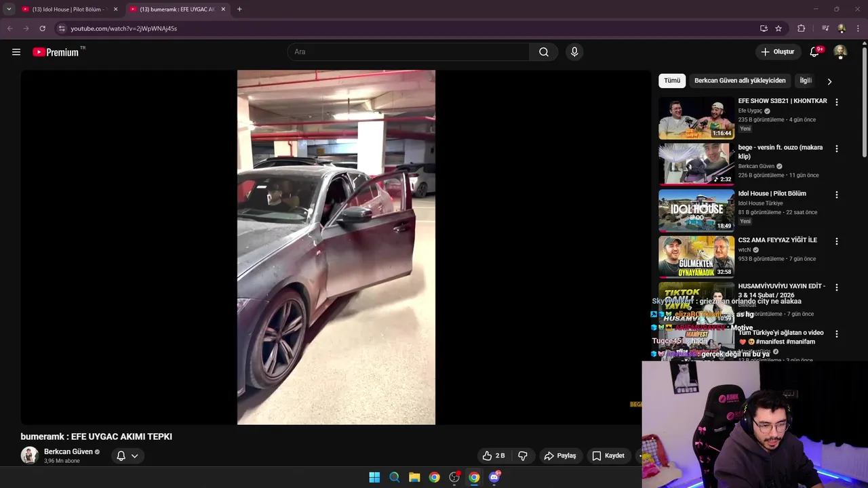Viewport: 868px width, 488px height.
Task: Open bege - versin 2:32 thumbnail
Action: click(x=696, y=164)
